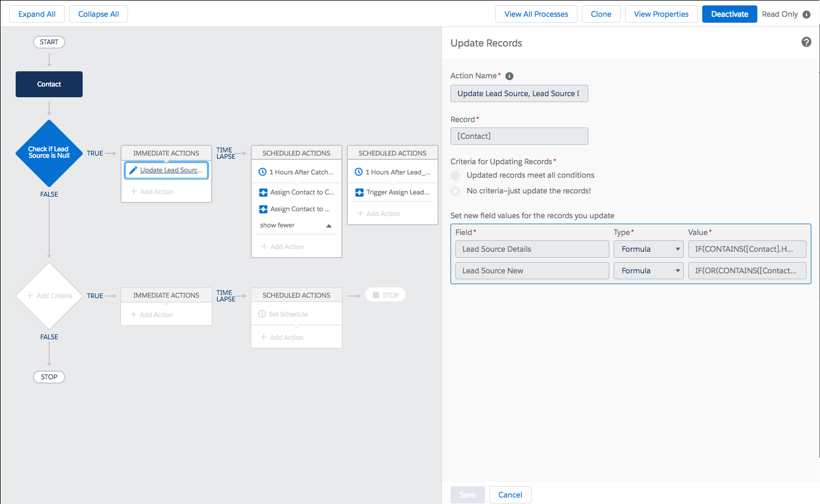The image size is (820, 504).
Task: Click the first Assign Contact to C flow icon
Action: 264,192
